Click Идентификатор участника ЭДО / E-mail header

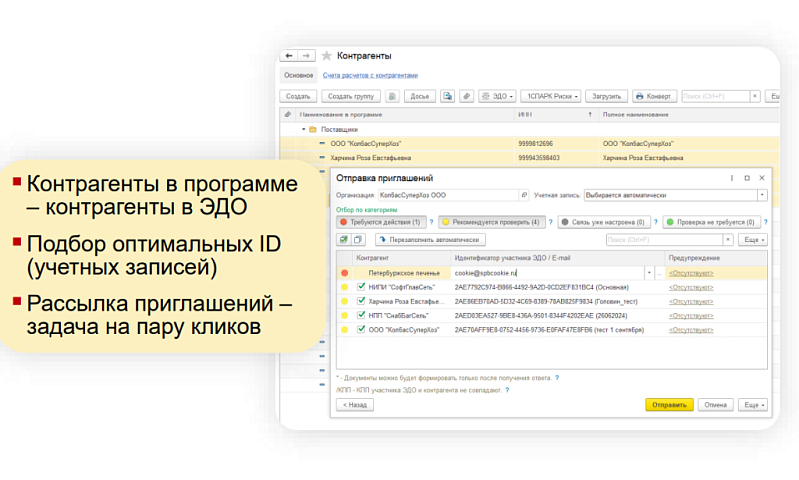557,258
